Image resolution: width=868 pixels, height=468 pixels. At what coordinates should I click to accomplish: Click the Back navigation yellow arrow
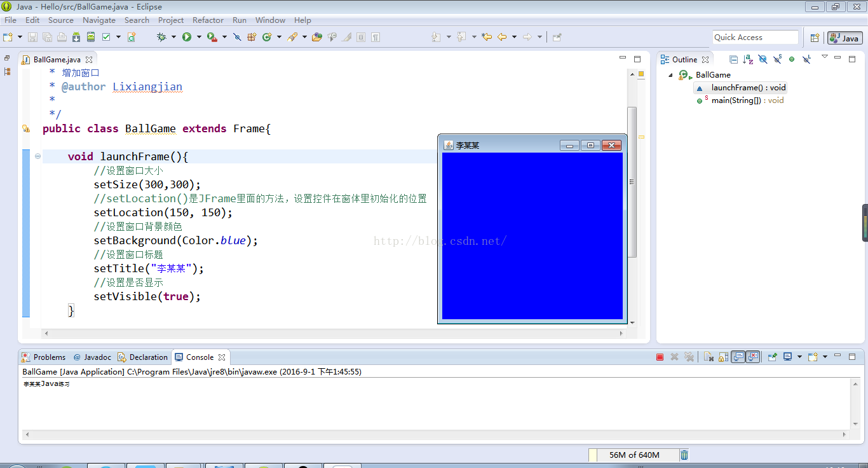502,37
